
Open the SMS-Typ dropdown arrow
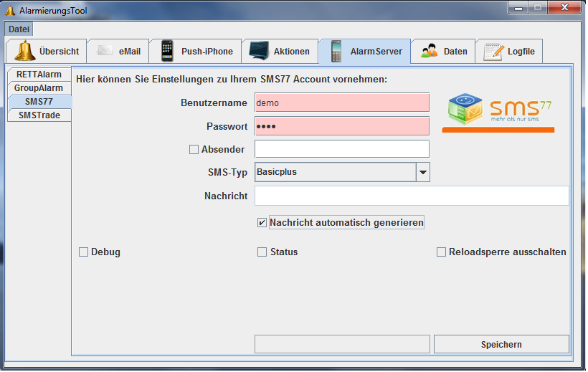tap(423, 173)
